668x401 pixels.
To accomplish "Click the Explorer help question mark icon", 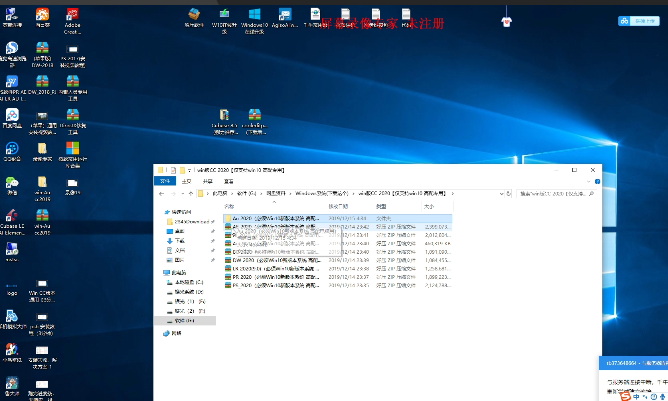I will coord(597,182).
